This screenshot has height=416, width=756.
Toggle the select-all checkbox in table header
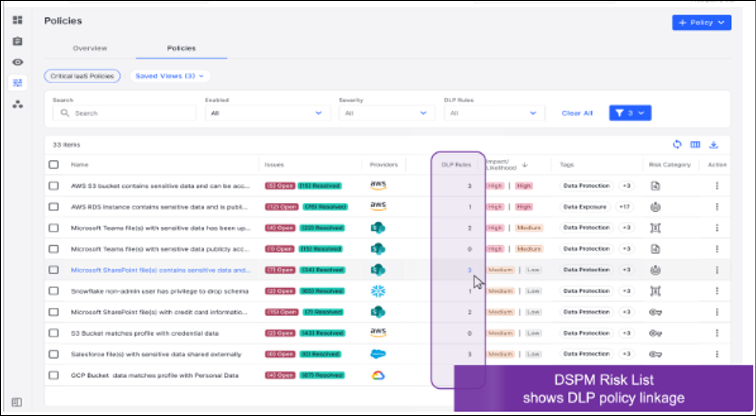54,165
